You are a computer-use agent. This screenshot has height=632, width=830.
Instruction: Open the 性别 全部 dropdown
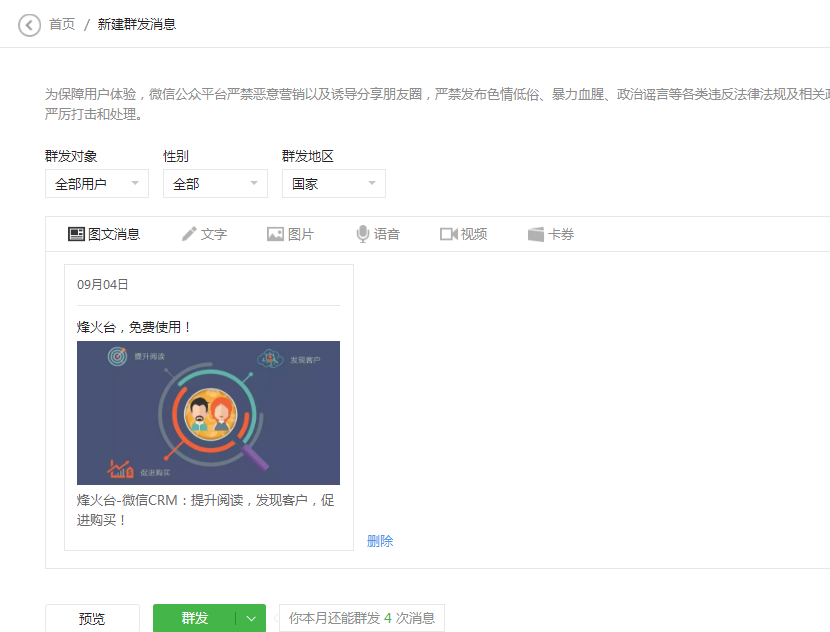[215, 184]
